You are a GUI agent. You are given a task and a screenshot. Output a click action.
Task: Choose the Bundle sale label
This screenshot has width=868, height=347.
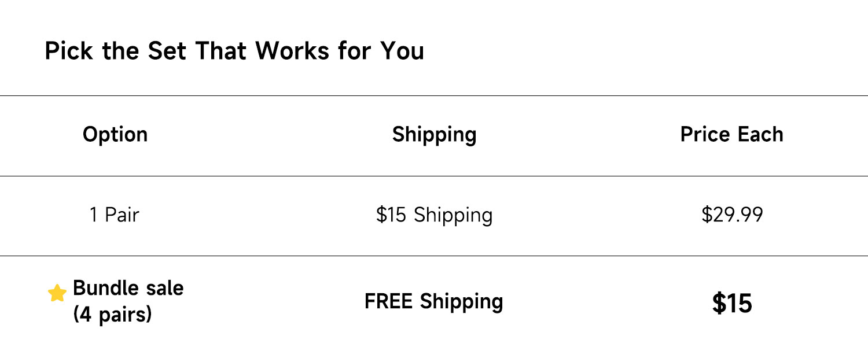pyautogui.click(x=128, y=288)
